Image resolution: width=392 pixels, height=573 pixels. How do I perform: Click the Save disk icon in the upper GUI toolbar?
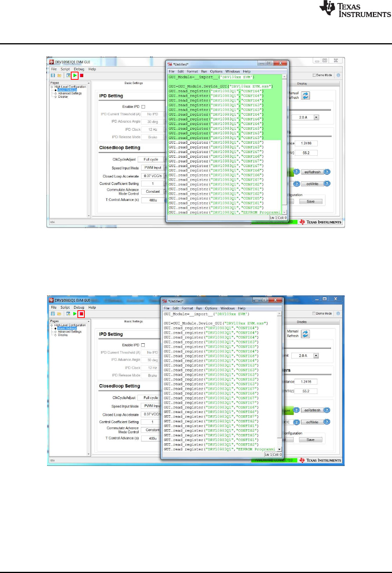click(x=53, y=76)
